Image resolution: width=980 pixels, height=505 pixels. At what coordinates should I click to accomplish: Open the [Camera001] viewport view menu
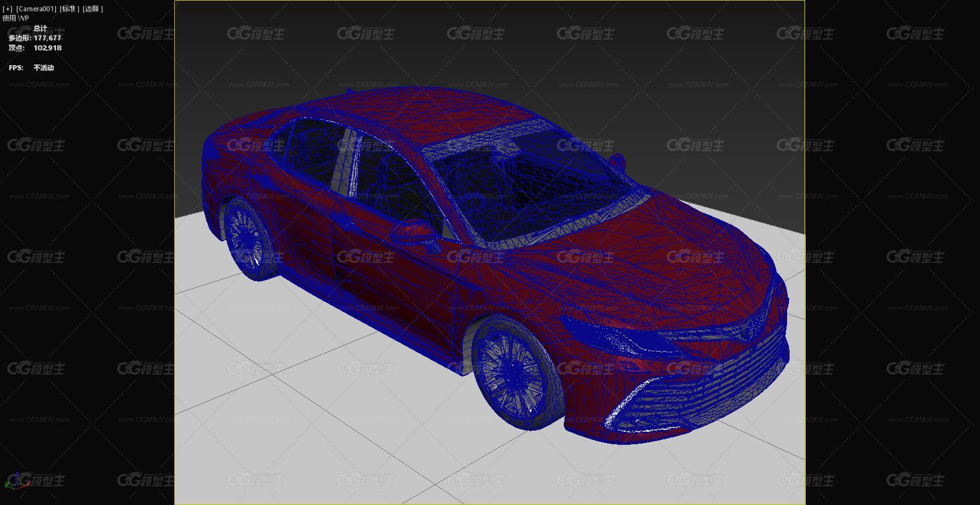[36, 9]
